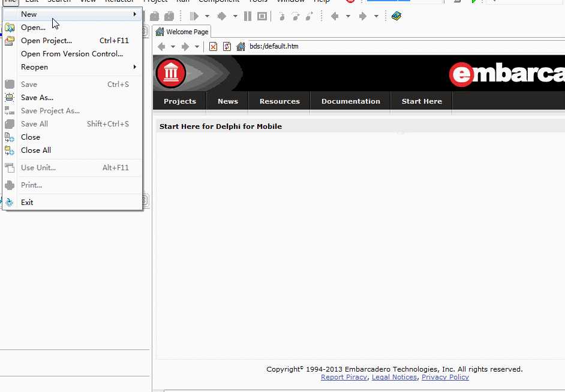Viewport: 565px width, 392px height.
Task: Open the IDE toolbar Forward history dropdown
Action: pos(376,16)
